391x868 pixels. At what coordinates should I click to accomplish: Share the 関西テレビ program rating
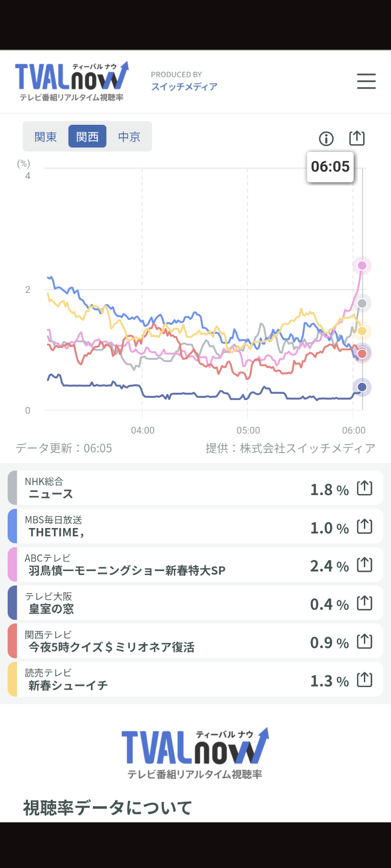(364, 642)
